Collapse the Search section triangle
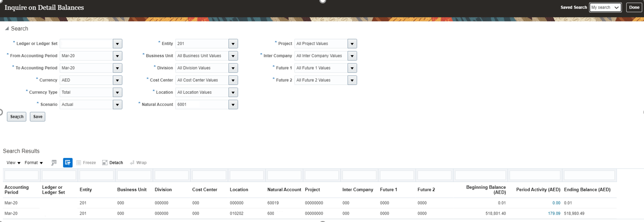 click(x=6, y=29)
